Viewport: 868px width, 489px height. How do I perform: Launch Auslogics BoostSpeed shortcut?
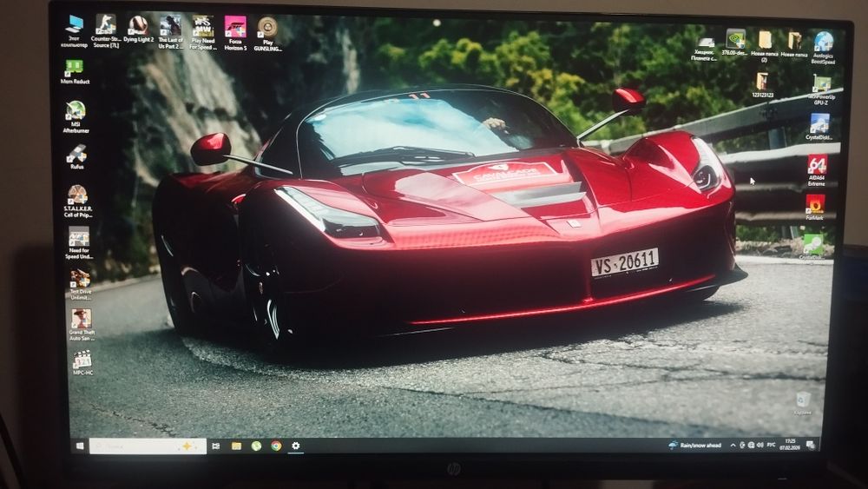tap(823, 48)
